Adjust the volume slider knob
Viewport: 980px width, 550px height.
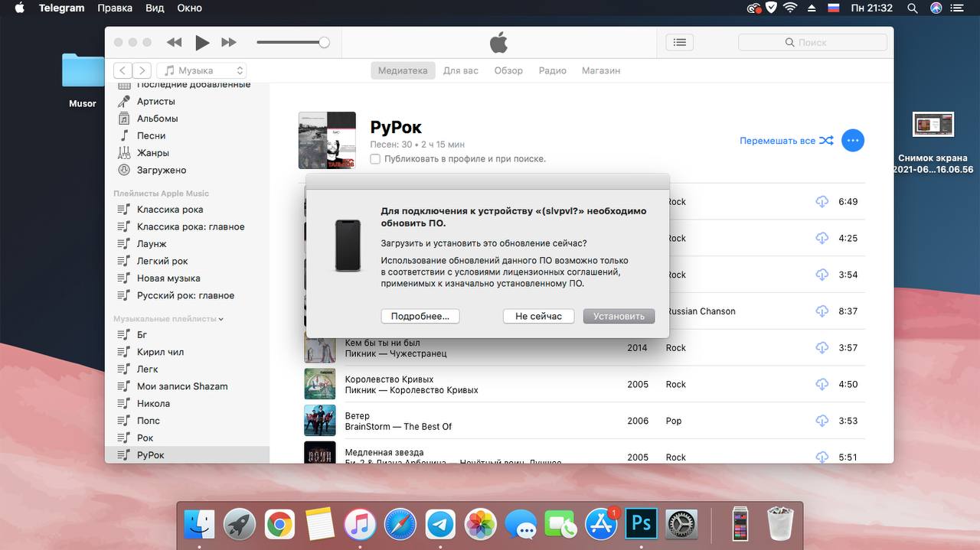point(324,43)
